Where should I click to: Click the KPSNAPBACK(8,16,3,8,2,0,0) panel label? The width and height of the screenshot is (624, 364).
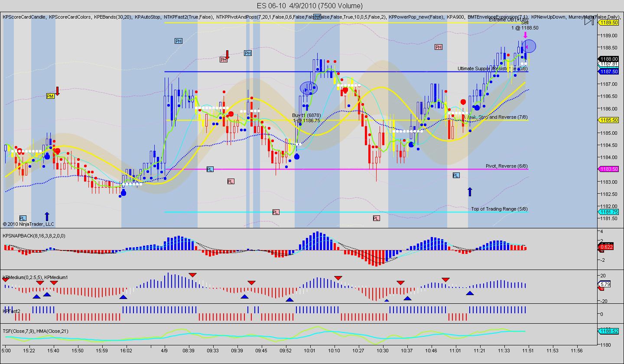34,236
